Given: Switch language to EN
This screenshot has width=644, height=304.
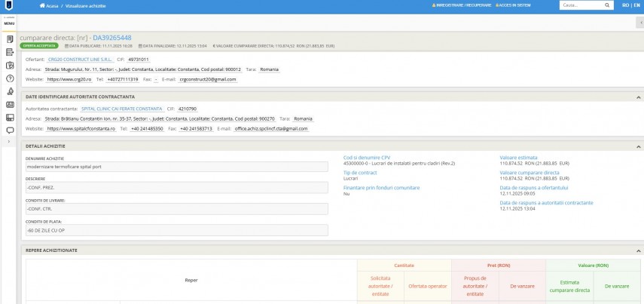Looking at the screenshot, I should pyautogui.click(x=636, y=5).
